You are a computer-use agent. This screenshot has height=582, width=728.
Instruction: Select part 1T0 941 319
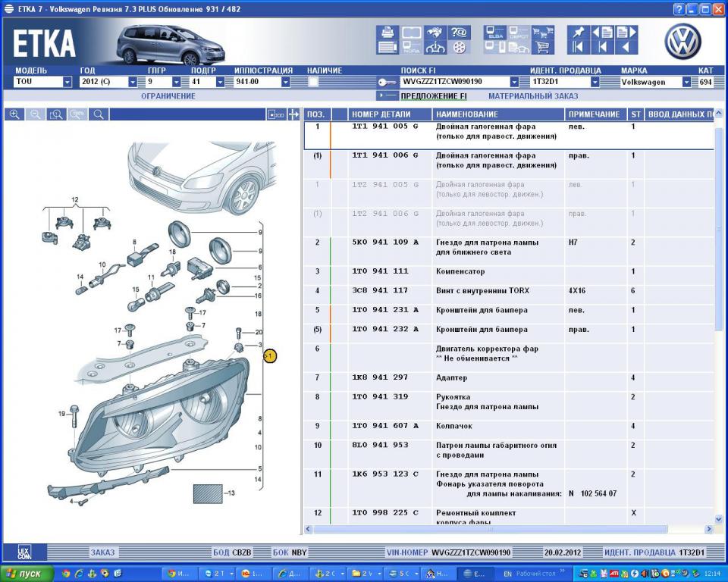pyautogui.click(x=380, y=397)
